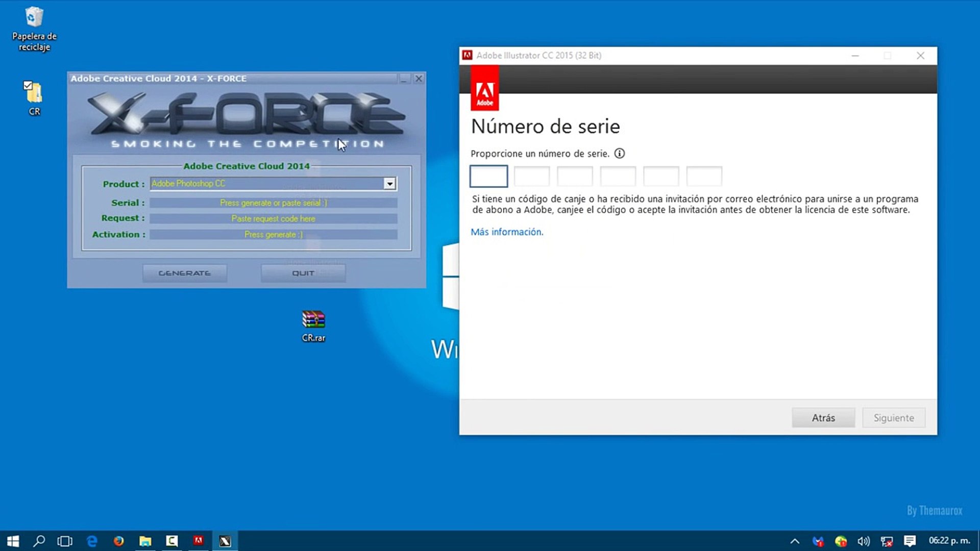Close the X-FORCE window
This screenshot has width=980, height=551.
pos(419,79)
